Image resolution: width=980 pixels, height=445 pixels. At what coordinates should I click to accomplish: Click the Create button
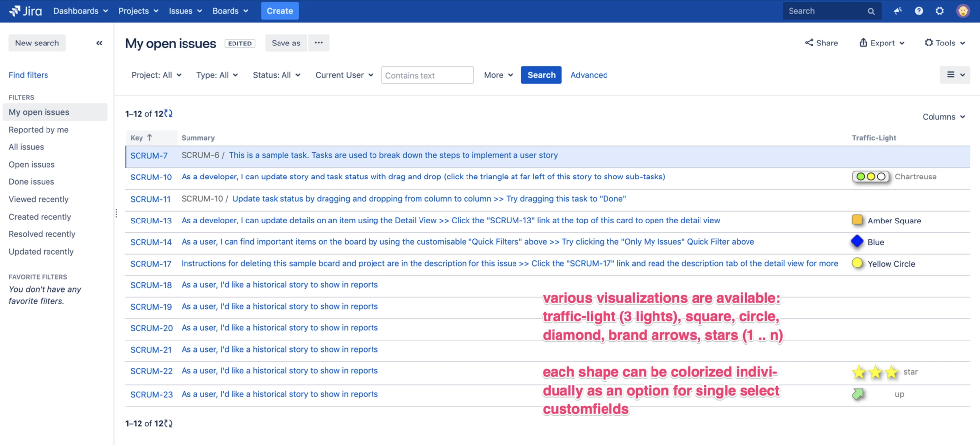(x=280, y=11)
